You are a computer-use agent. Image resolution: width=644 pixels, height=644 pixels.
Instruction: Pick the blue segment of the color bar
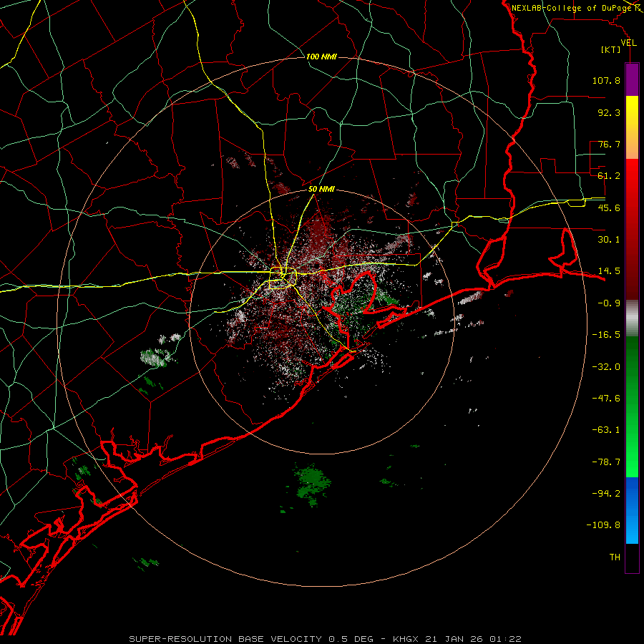(632, 510)
